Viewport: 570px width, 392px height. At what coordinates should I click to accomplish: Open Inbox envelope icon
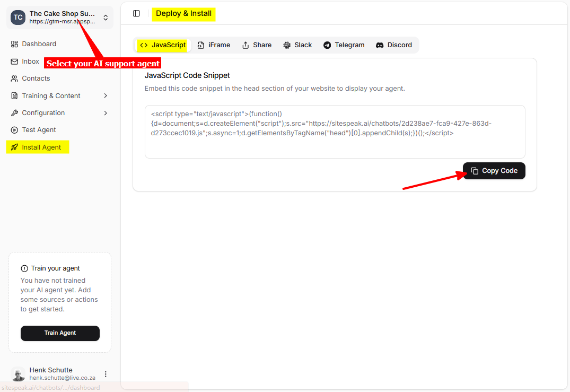coord(14,62)
